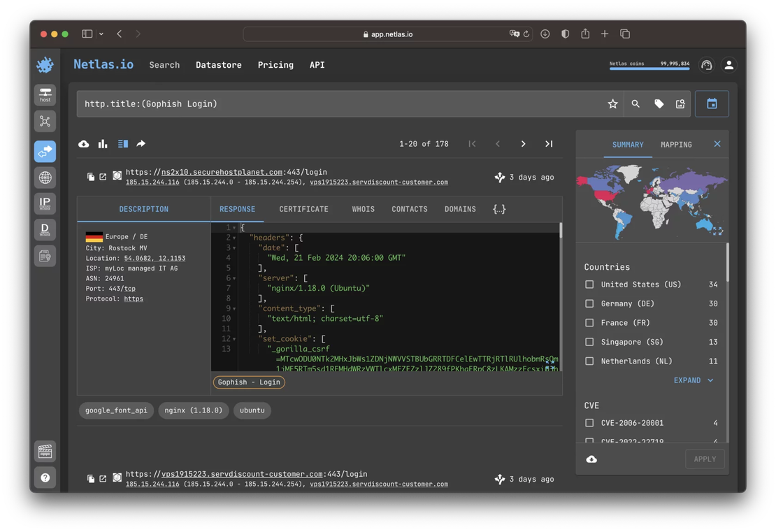
Task: Select the Host search tool in sidebar
Action: [45, 94]
